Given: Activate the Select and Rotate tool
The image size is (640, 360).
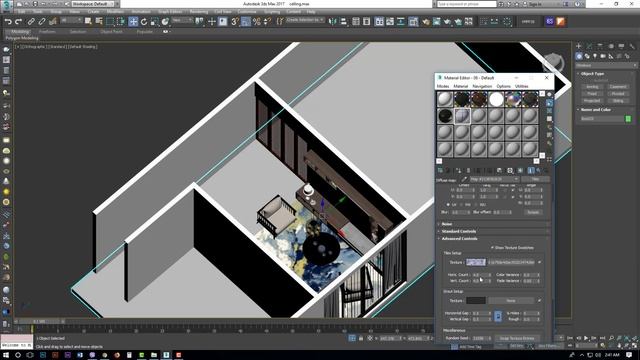Looking at the screenshot, I should [144, 22].
